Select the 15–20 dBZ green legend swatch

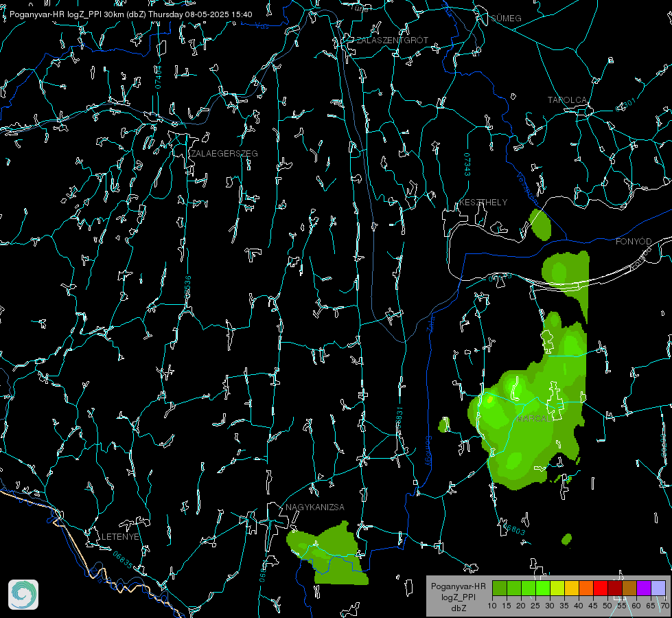pyautogui.click(x=514, y=588)
